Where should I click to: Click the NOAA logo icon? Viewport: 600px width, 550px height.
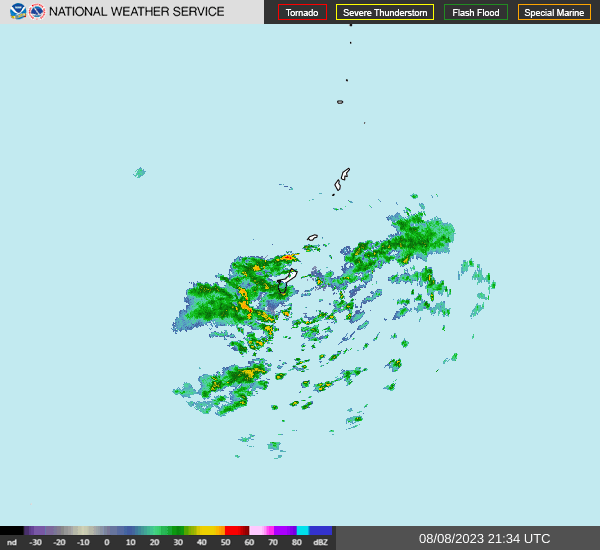pos(18,11)
